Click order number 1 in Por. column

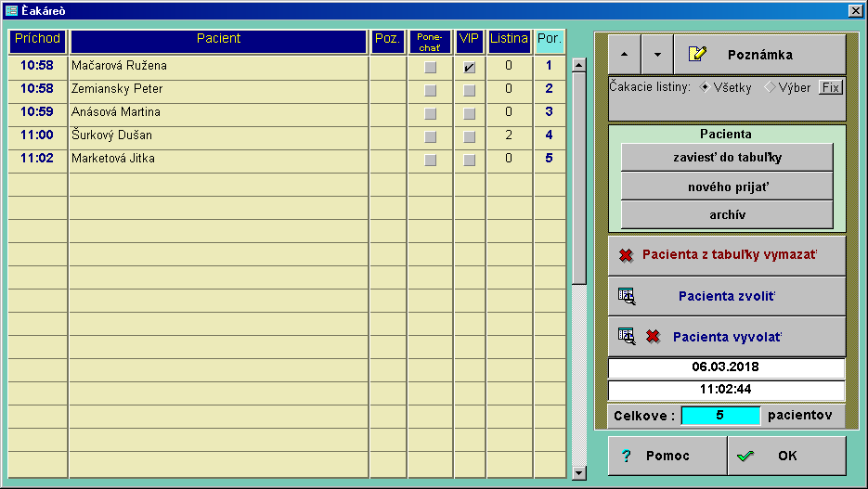550,65
